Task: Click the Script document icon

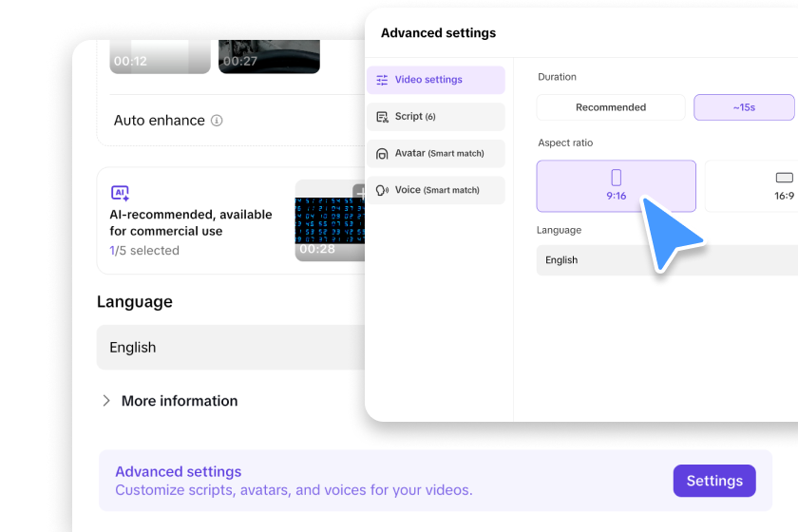Action: [382, 117]
